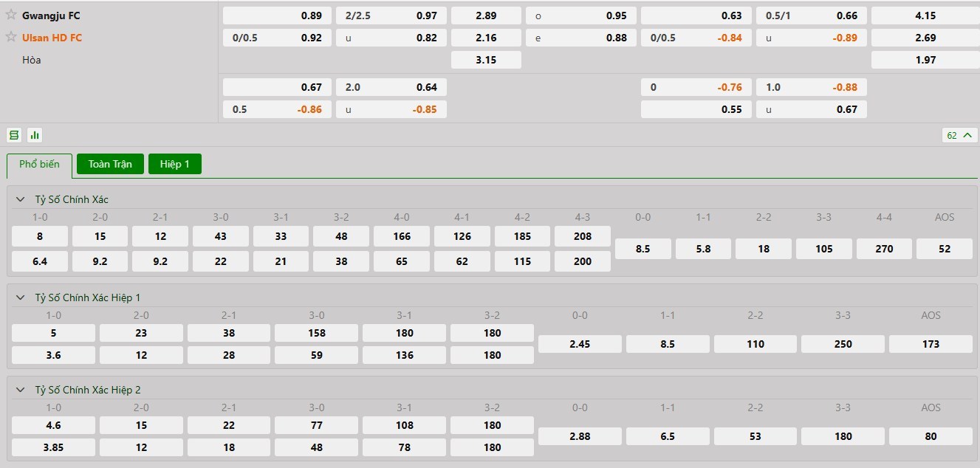
Task: Select the Phổ biến tab
Action: tap(39, 165)
